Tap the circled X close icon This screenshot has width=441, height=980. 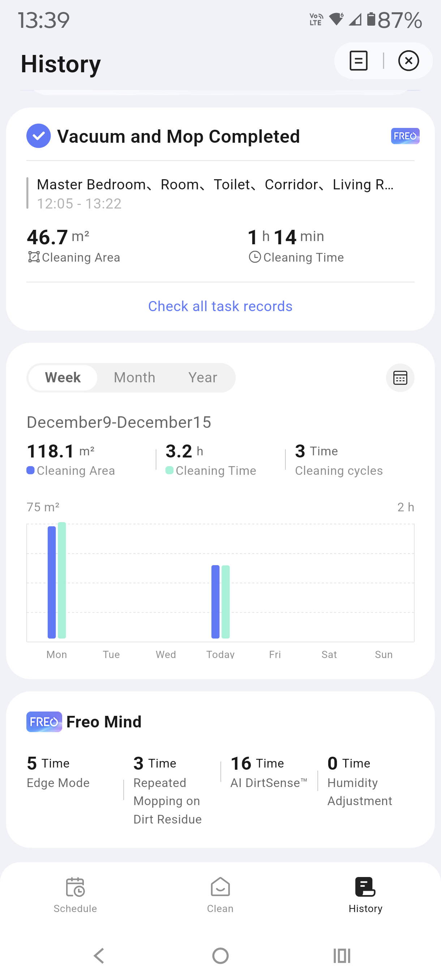408,61
